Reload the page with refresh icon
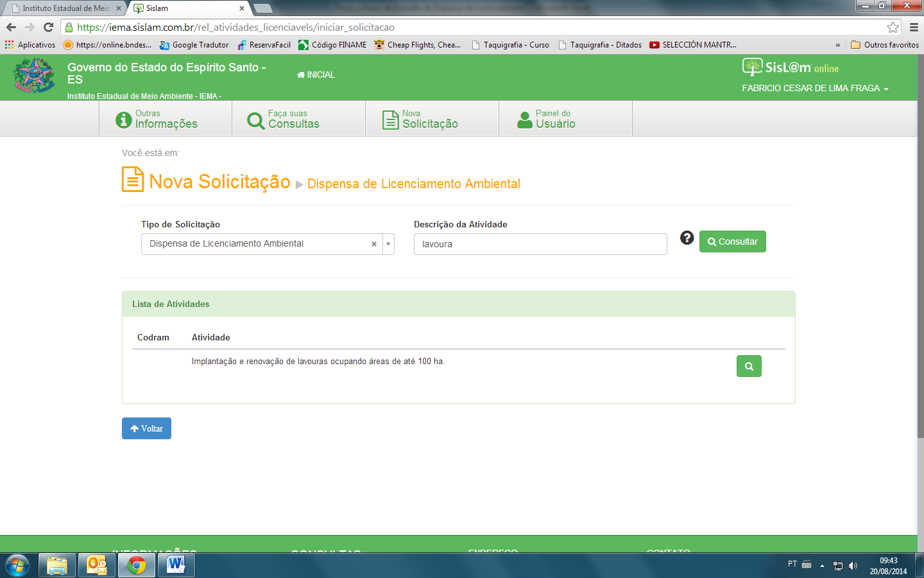 [x=48, y=27]
